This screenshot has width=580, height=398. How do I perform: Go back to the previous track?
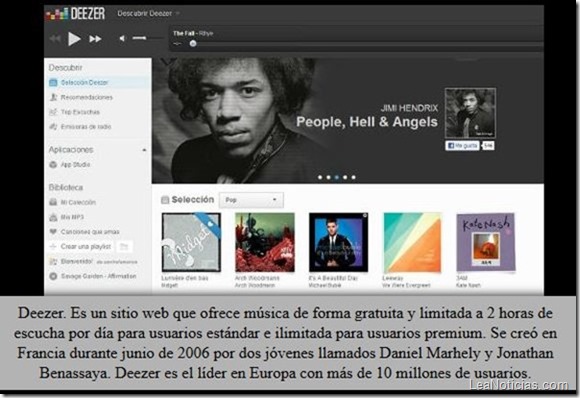55,38
